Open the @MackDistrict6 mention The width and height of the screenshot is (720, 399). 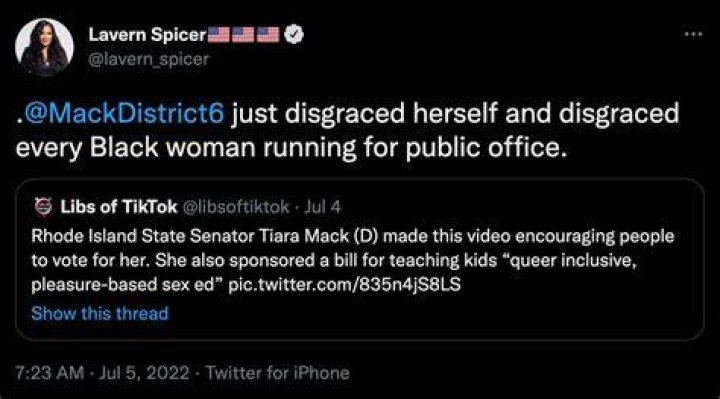click(124, 114)
